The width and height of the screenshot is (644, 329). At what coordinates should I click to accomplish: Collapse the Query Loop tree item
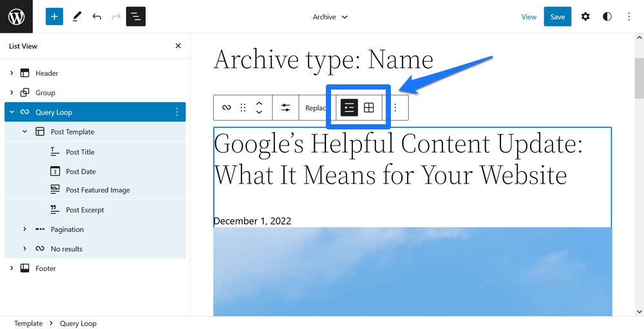(x=12, y=112)
